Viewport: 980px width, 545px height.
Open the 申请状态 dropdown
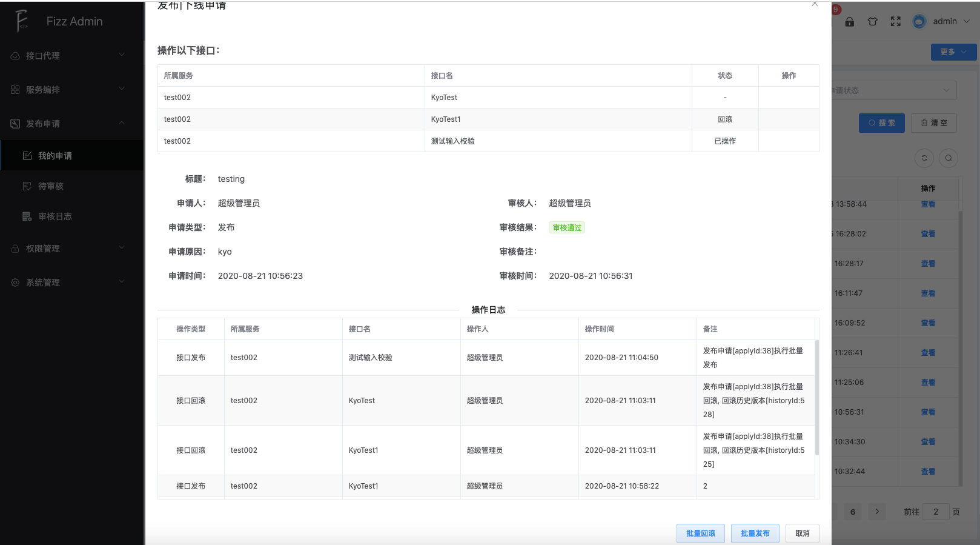coord(894,90)
